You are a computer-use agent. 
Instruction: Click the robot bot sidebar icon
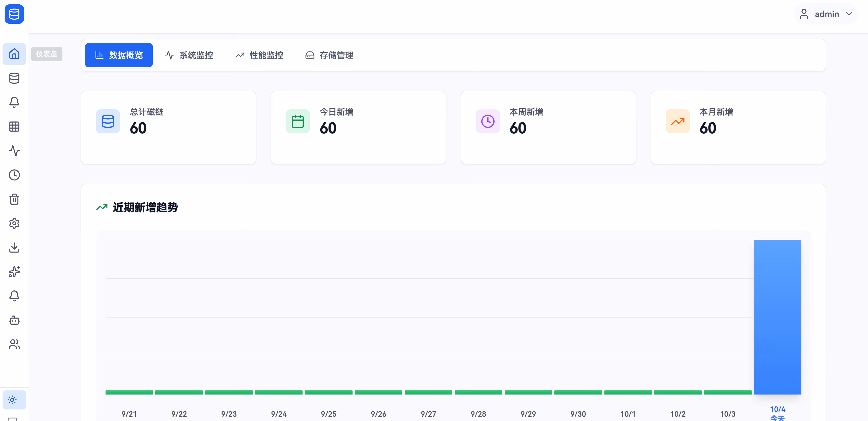point(14,320)
